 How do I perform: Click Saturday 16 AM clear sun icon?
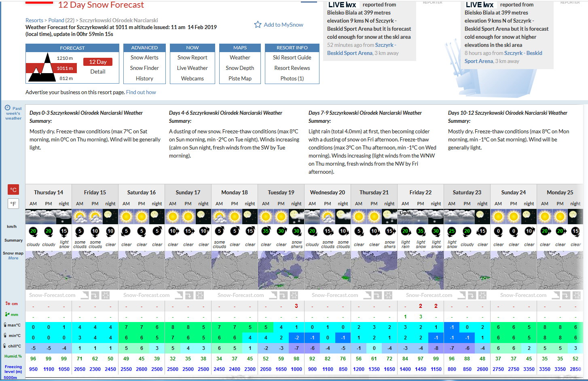pyautogui.click(x=126, y=217)
